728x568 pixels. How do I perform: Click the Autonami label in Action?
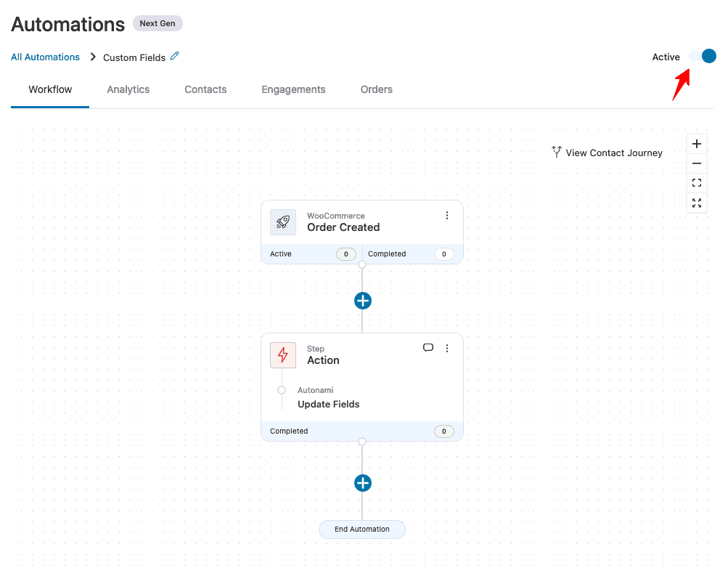tap(315, 390)
